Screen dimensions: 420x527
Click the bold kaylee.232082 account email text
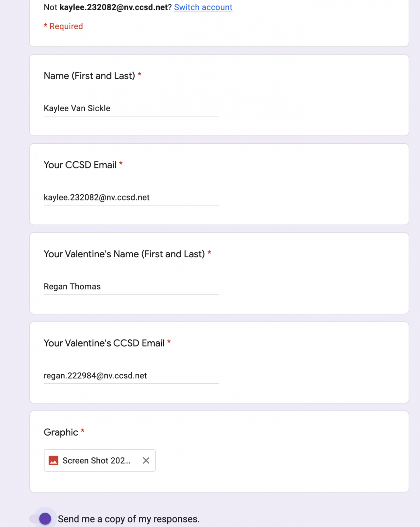(114, 7)
